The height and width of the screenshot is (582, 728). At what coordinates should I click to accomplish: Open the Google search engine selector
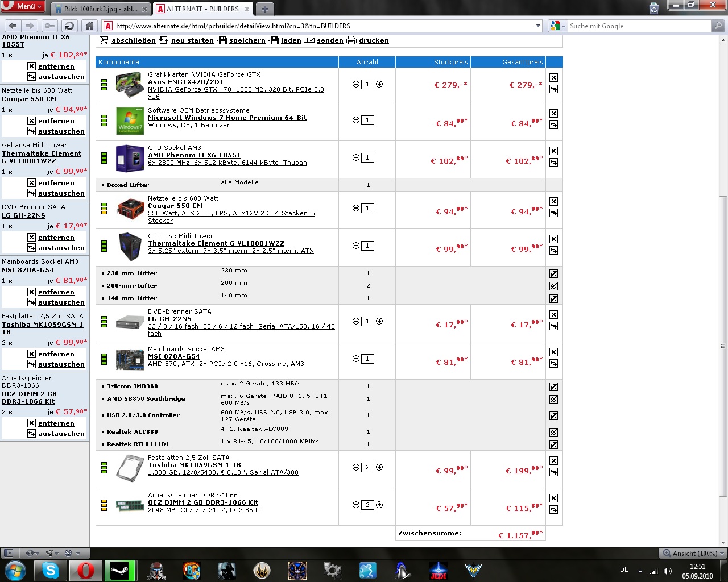point(558,26)
